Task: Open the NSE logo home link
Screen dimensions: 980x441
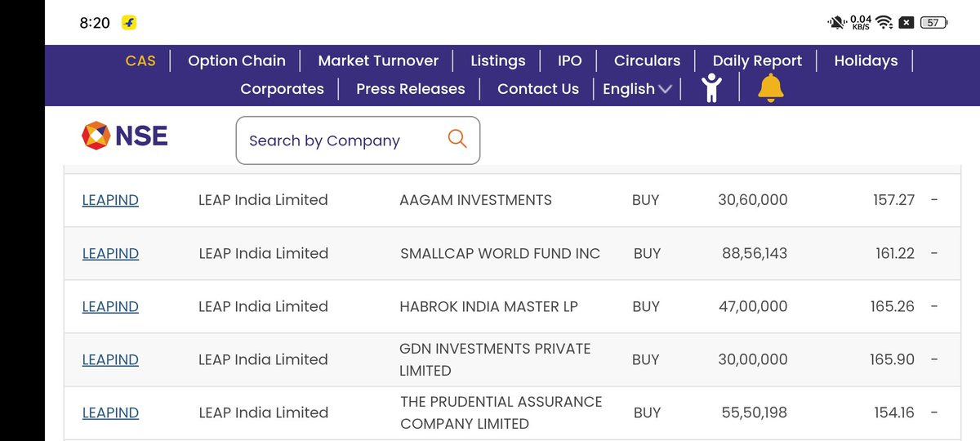Action: tap(125, 136)
